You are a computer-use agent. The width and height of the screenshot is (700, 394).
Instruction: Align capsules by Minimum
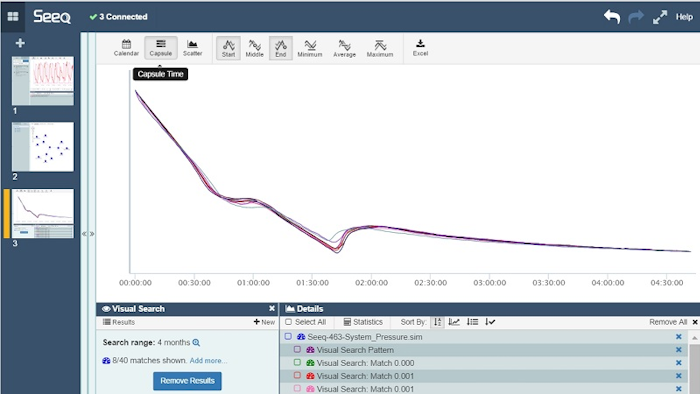click(x=310, y=48)
